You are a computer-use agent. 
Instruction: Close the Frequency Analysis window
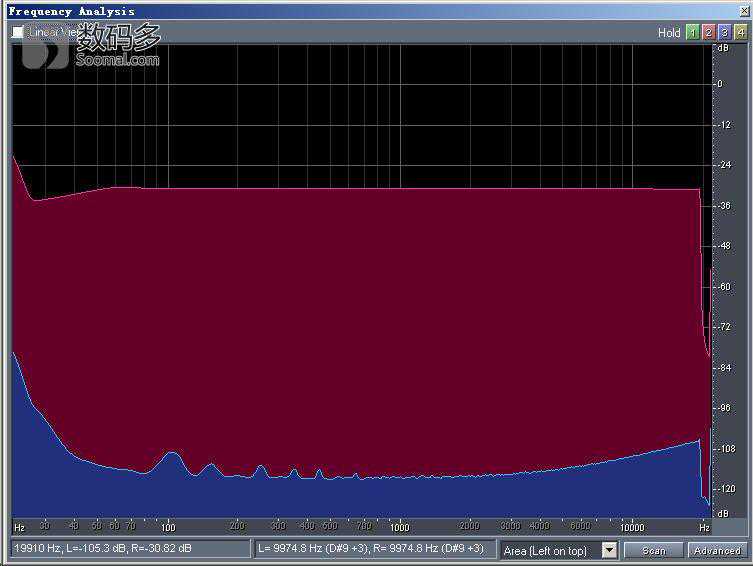point(743,11)
